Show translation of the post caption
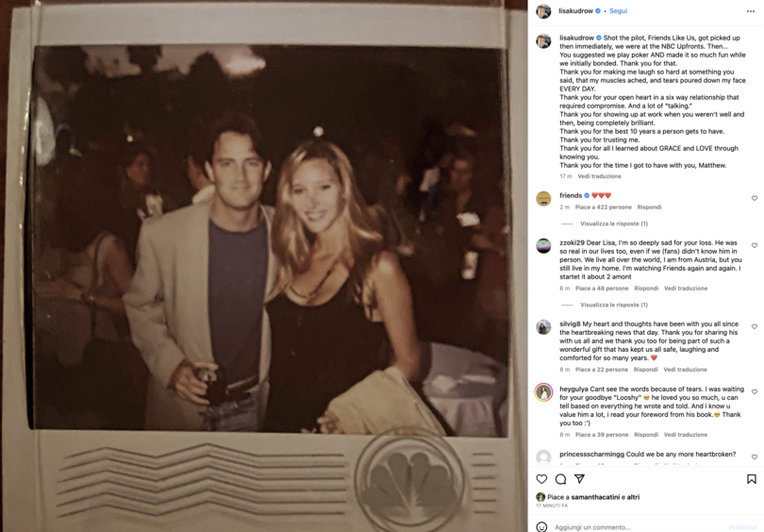Viewport: 764px width, 532px height. click(599, 176)
